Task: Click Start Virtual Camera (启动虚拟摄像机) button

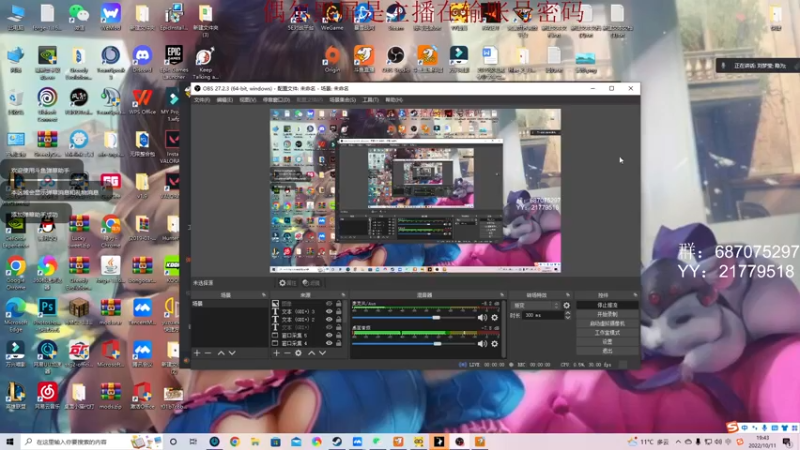Action: (x=607, y=323)
